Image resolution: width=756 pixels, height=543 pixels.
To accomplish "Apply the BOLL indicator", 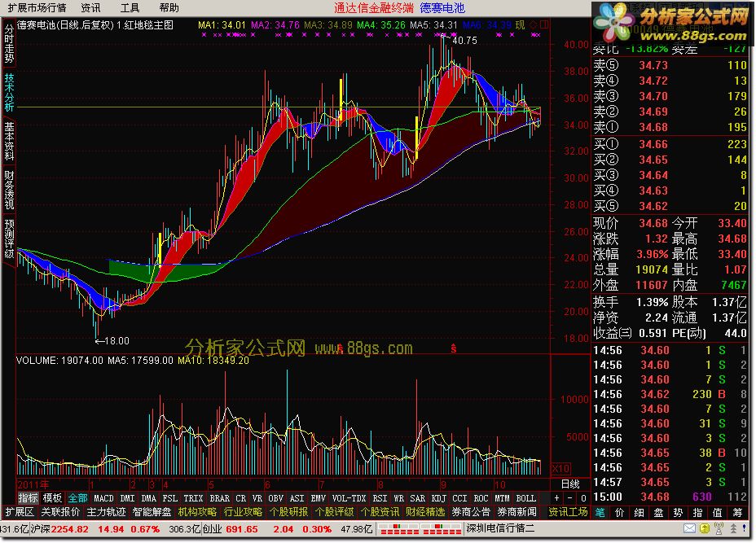I will coord(526,498).
